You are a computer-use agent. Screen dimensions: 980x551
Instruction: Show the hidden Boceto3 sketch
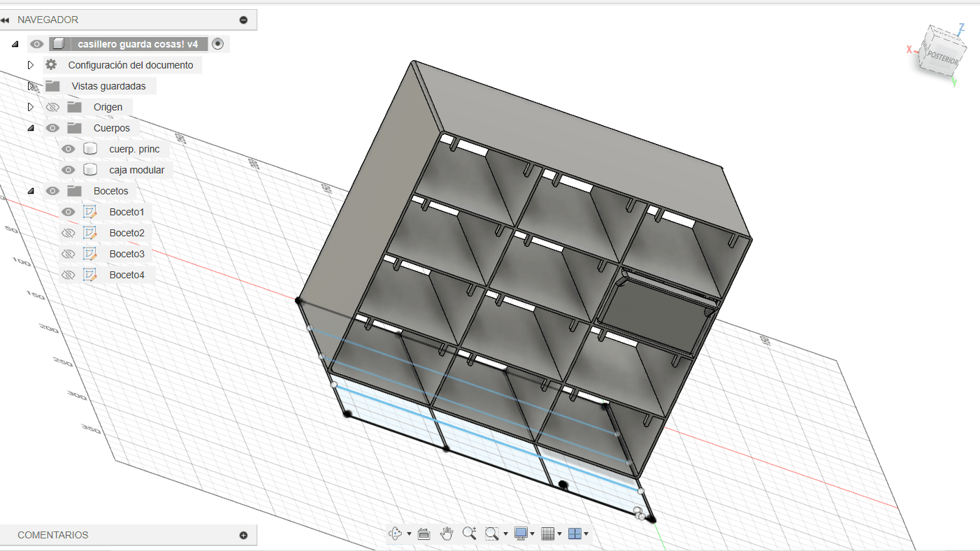(x=68, y=254)
